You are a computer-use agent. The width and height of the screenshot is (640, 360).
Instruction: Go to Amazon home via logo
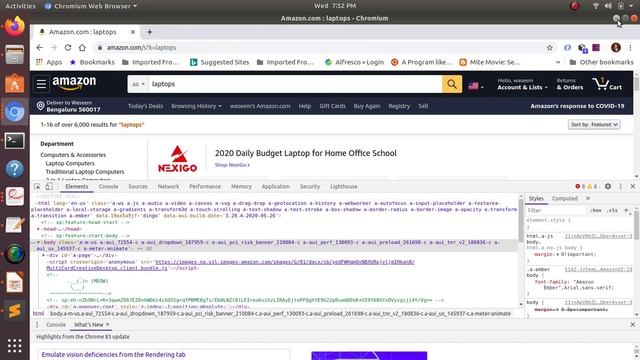[x=74, y=83]
